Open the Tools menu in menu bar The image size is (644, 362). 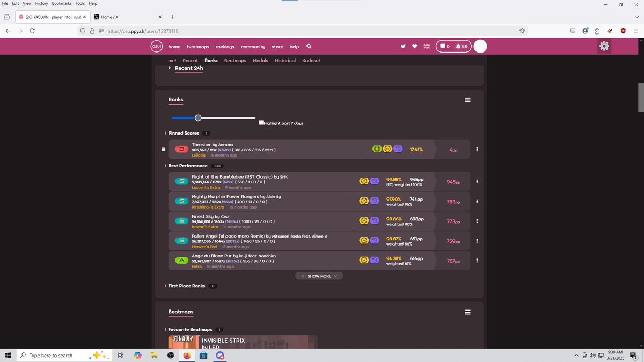point(80,3)
